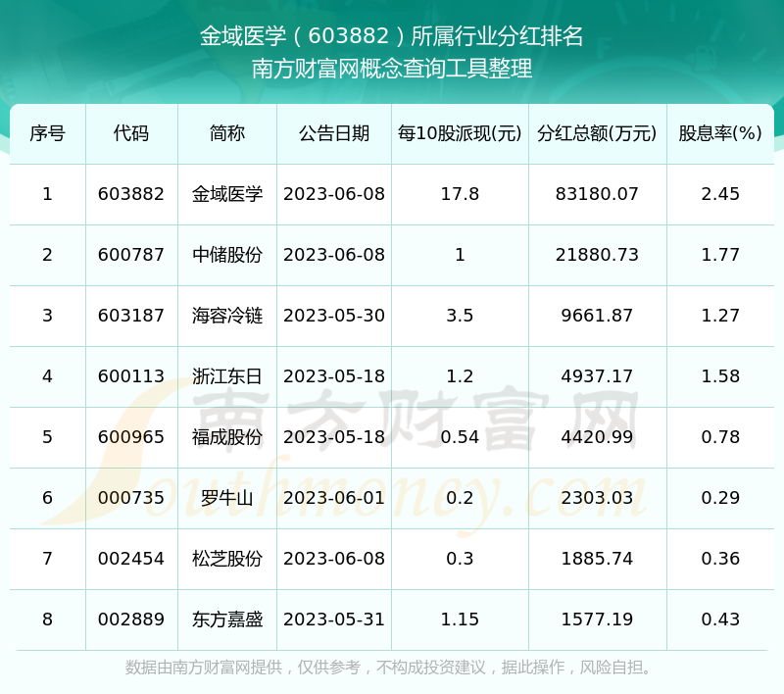Click the title 金域医学(603882)所属行业分红排名

pos(392,37)
